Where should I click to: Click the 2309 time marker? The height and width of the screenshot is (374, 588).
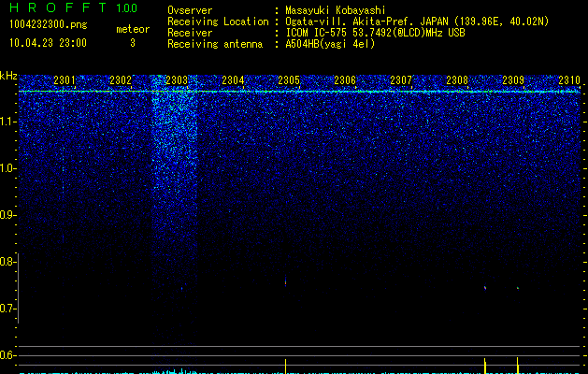[x=513, y=80]
